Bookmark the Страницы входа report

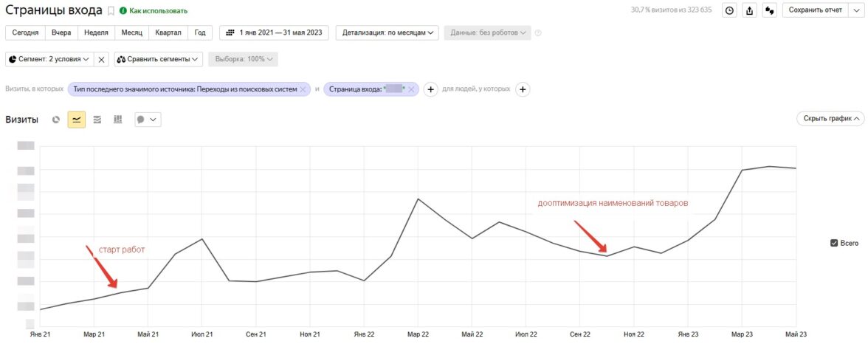[111, 10]
